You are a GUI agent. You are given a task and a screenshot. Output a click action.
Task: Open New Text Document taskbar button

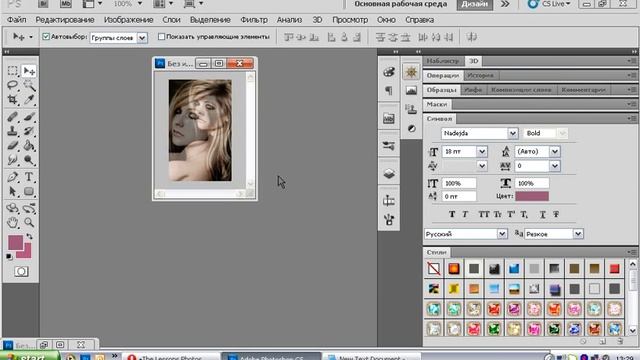[371, 357]
